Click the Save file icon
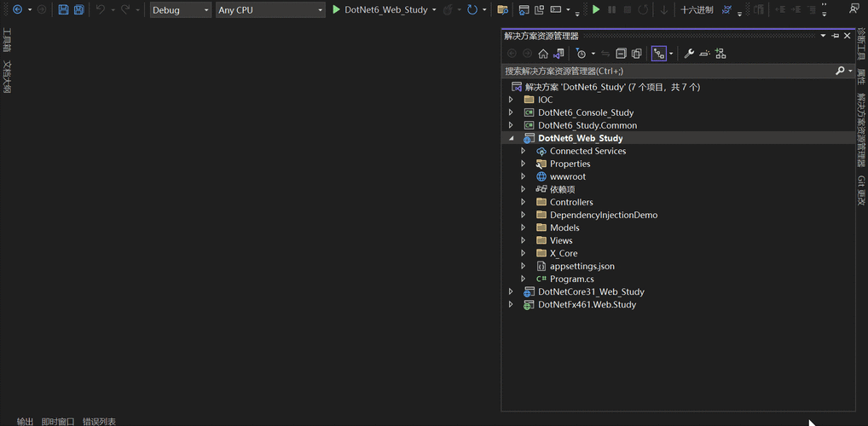868x426 pixels. pos(63,9)
